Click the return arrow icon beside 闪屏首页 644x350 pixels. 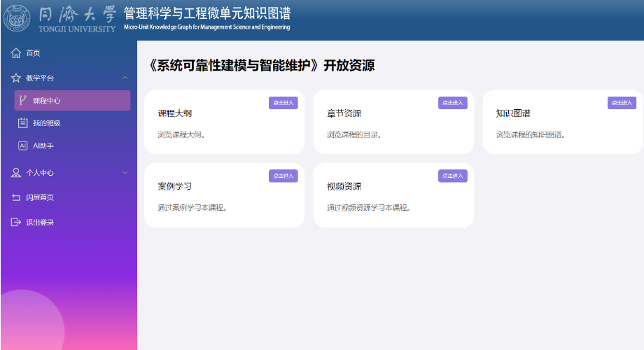(x=16, y=197)
